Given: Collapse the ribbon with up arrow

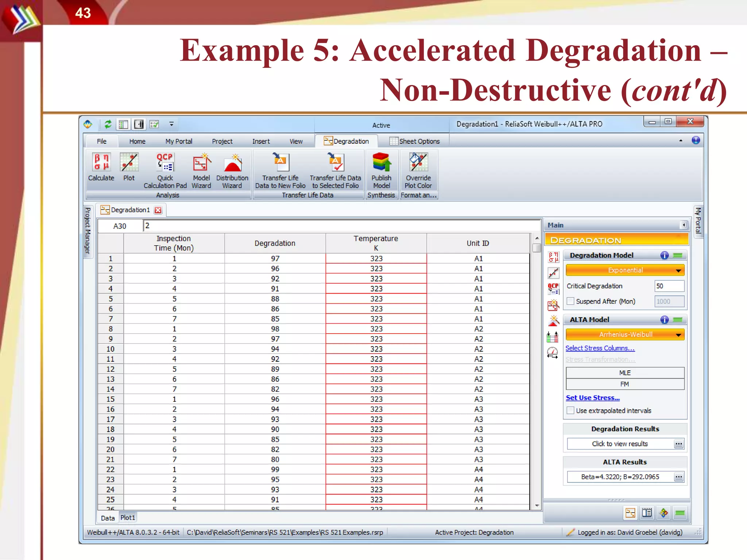Looking at the screenshot, I should [x=681, y=141].
